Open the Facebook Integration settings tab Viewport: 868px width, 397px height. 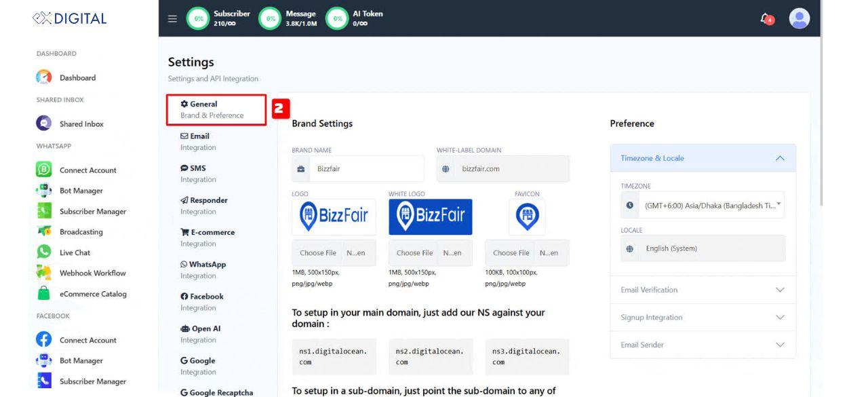point(201,302)
